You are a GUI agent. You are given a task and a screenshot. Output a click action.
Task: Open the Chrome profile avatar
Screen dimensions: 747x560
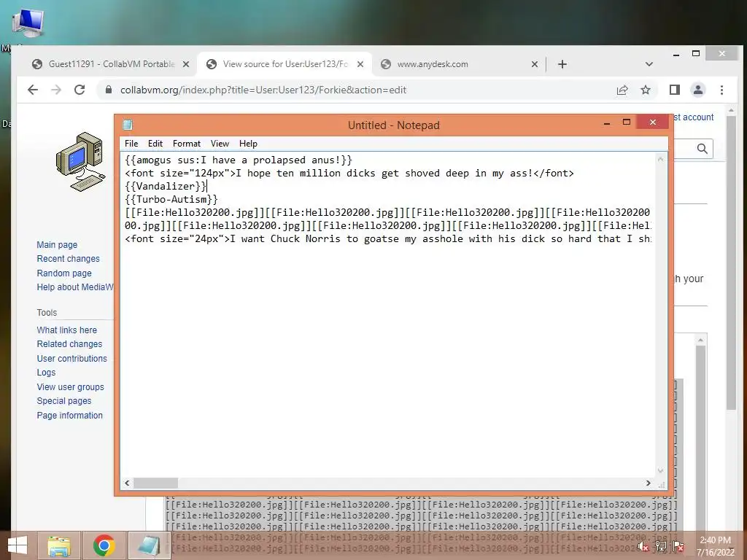coord(698,90)
